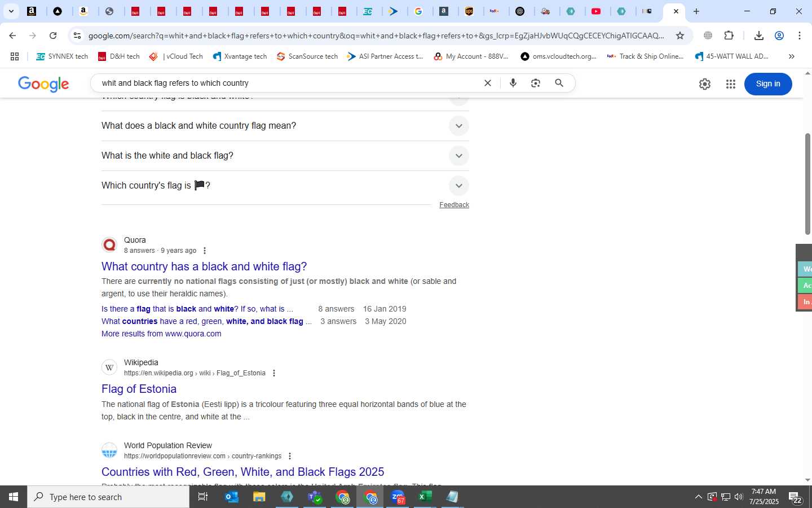This screenshot has height=508, width=812.
Task: Open Excel from the taskbar
Action: pos(425,497)
